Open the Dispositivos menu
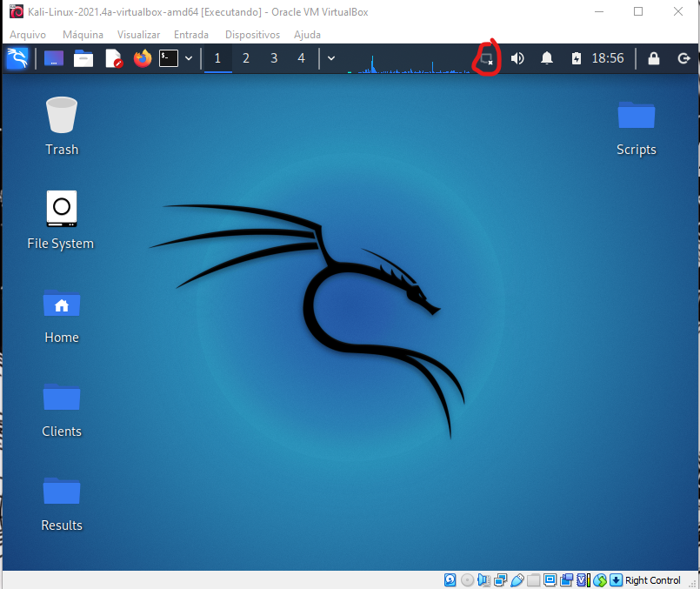 pyautogui.click(x=252, y=35)
